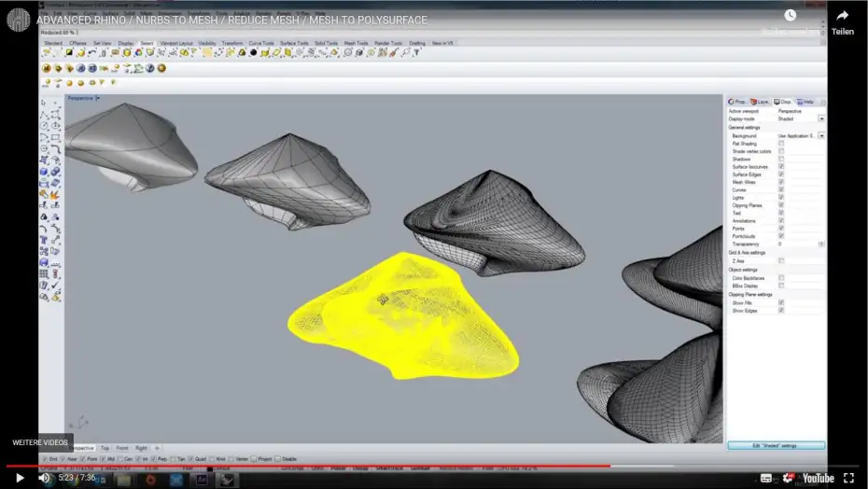Switch to the Help panel tab

point(806,102)
